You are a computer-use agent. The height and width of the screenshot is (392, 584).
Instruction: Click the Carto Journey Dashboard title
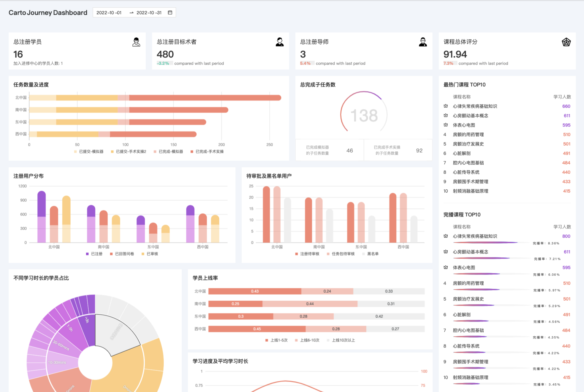tap(48, 13)
